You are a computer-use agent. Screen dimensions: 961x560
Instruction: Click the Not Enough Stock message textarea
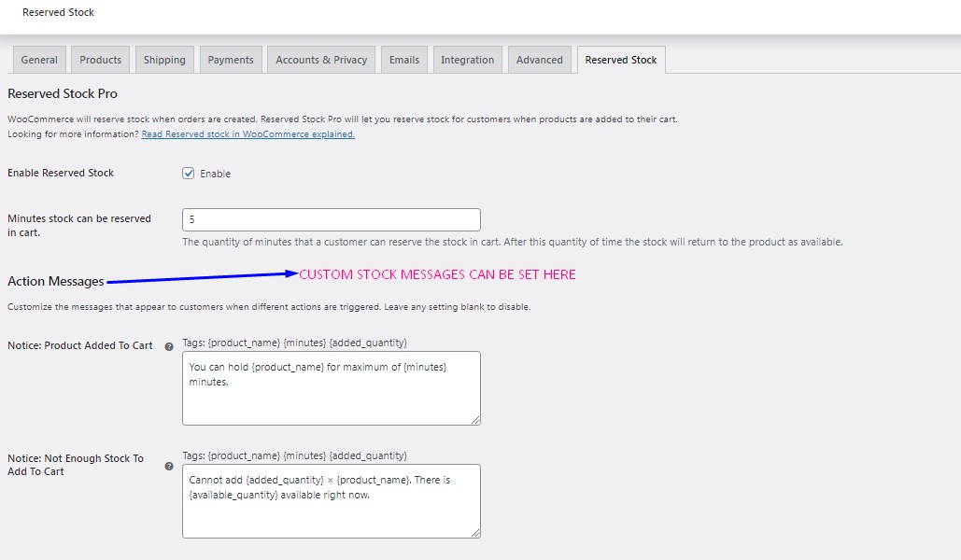click(331, 499)
